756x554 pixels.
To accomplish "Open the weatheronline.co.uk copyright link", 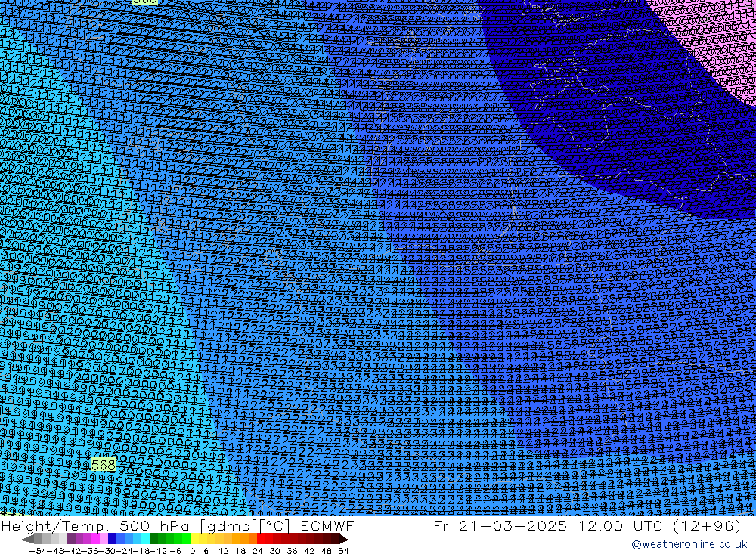I will pyautogui.click(x=689, y=544).
